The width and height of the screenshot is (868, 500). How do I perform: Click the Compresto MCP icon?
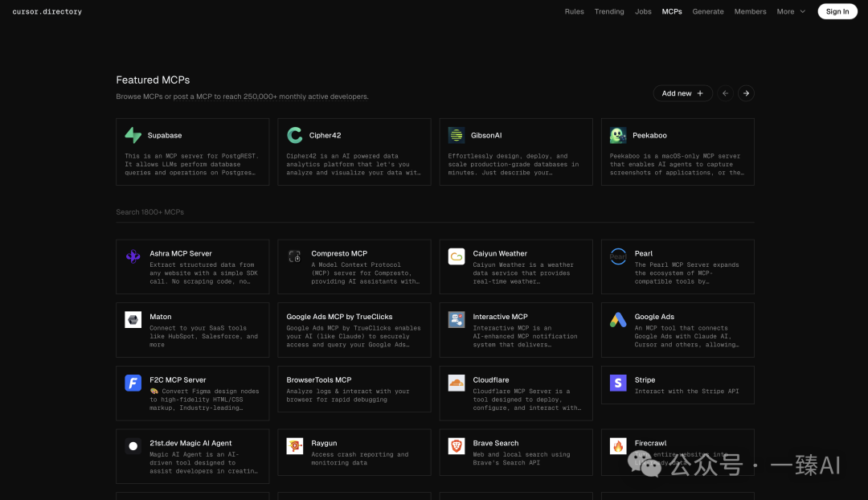pyautogui.click(x=294, y=256)
